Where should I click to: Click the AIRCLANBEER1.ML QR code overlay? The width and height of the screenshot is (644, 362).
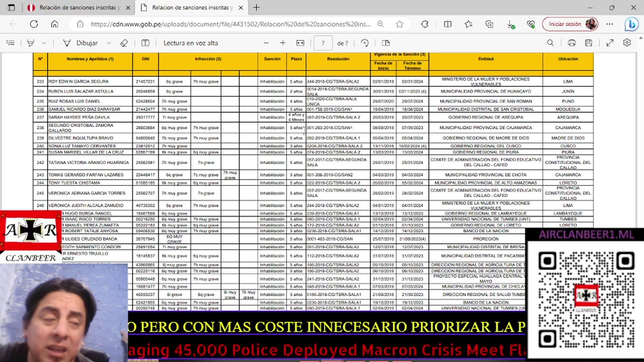point(586,300)
